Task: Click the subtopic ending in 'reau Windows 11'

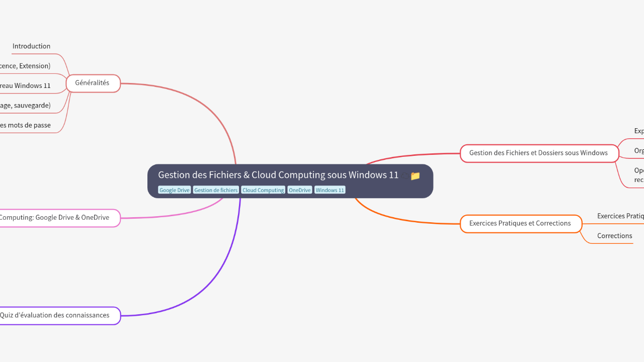Action: (25, 85)
